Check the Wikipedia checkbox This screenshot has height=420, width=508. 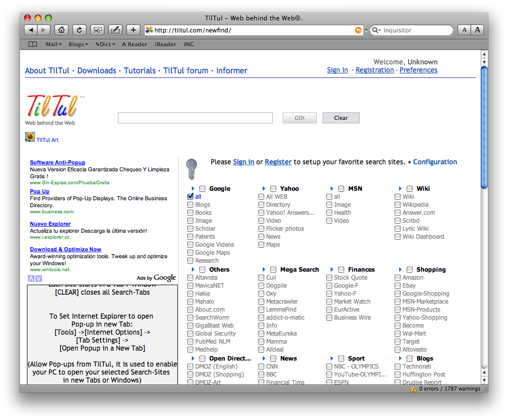pos(398,205)
